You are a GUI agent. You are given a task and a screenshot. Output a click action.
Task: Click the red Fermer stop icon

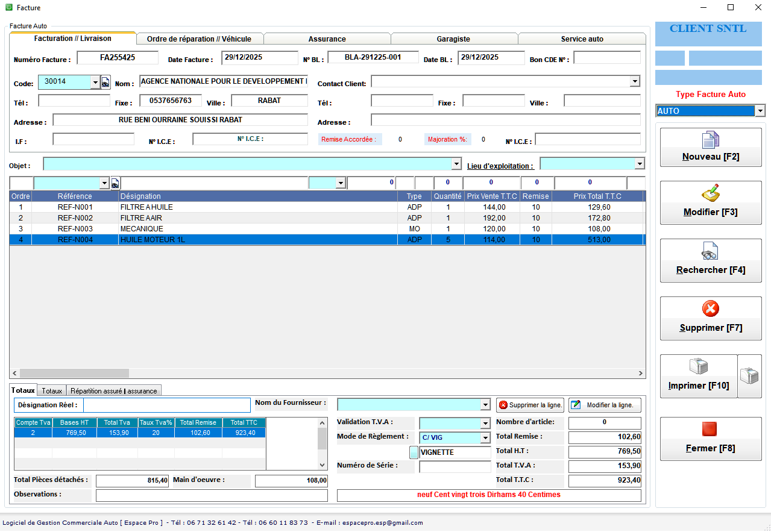[x=710, y=429]
